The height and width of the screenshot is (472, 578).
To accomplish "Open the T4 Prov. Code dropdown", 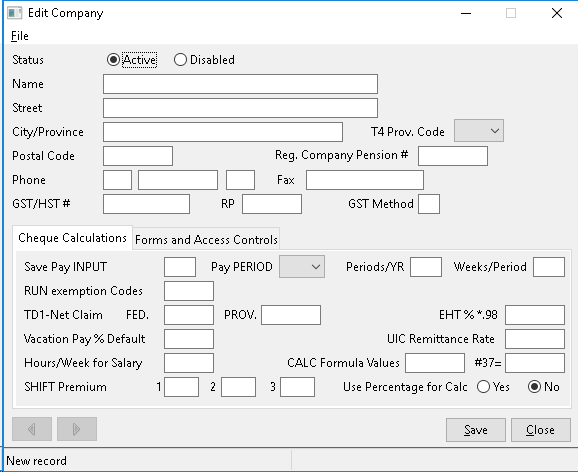I will tap(479, 131).
